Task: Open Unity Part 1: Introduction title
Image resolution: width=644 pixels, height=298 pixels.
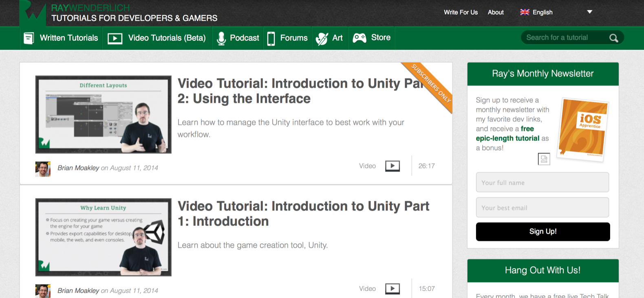Action: tap(303, 214)
